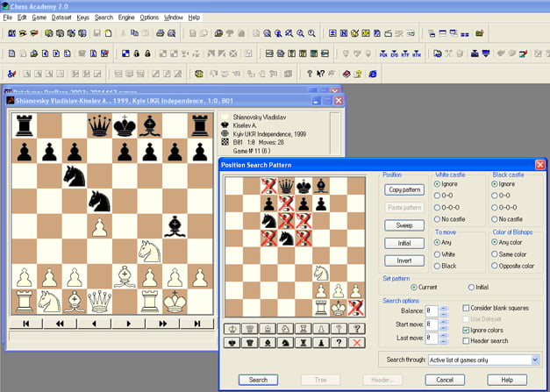Pick the question mark in black pieces row
550x392 pixels.
click(x=339, y=343)
